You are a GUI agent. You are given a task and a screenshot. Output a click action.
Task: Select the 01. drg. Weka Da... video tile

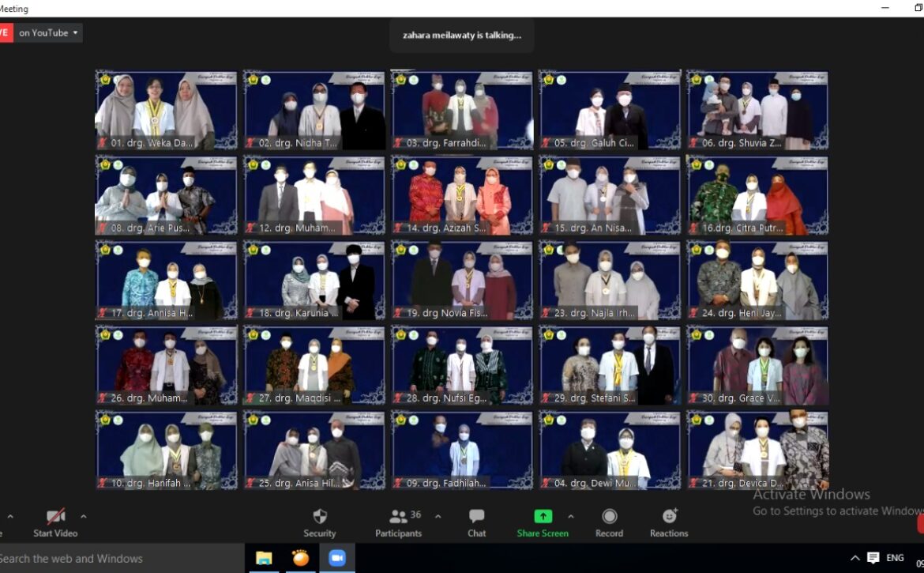(x=166, y=110)
